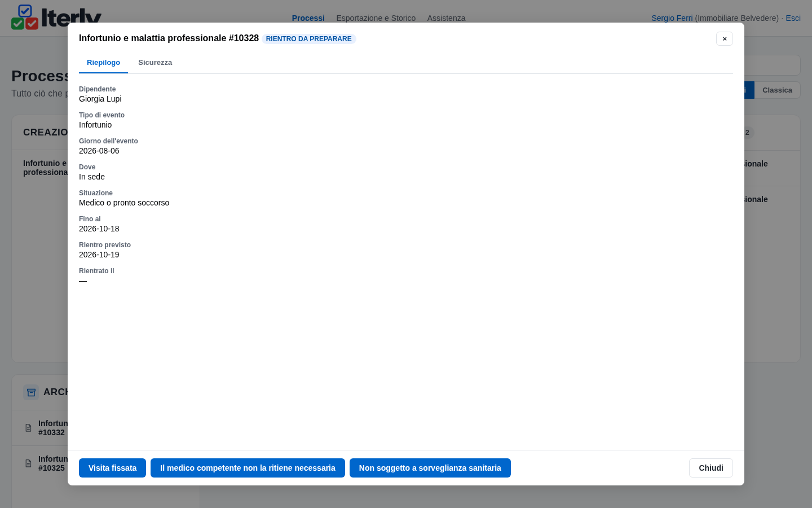The image size is (812, 508).
Task: Click the Tipo di evento value Infortunio
Action: point(95,125)
